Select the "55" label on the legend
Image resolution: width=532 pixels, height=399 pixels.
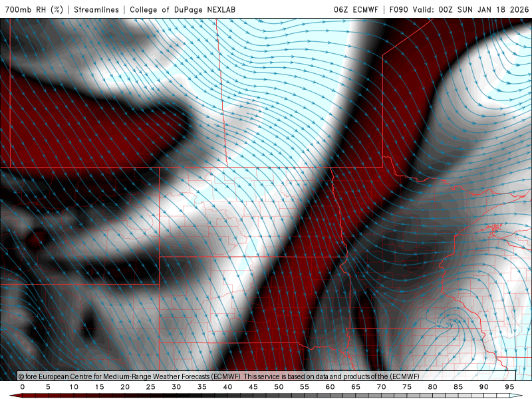pos(305,387)
